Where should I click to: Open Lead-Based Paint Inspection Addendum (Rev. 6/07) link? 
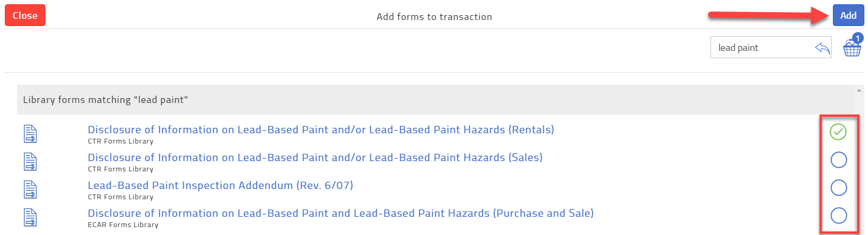[x=221, y=185]
